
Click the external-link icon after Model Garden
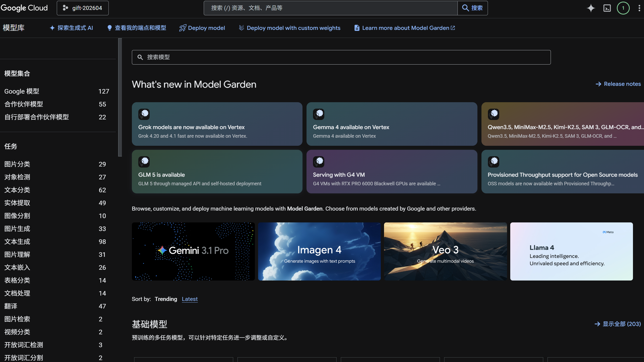point(453,28)
